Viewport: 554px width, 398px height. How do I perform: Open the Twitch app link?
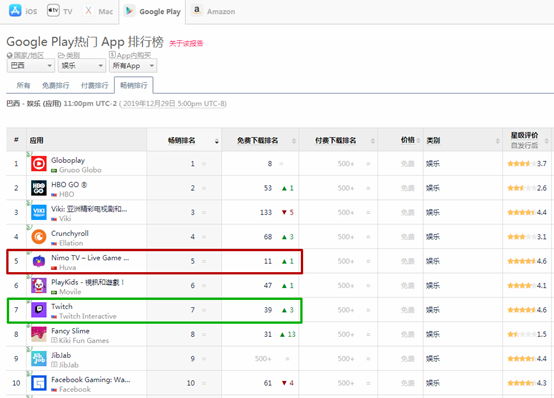[62, 306]
